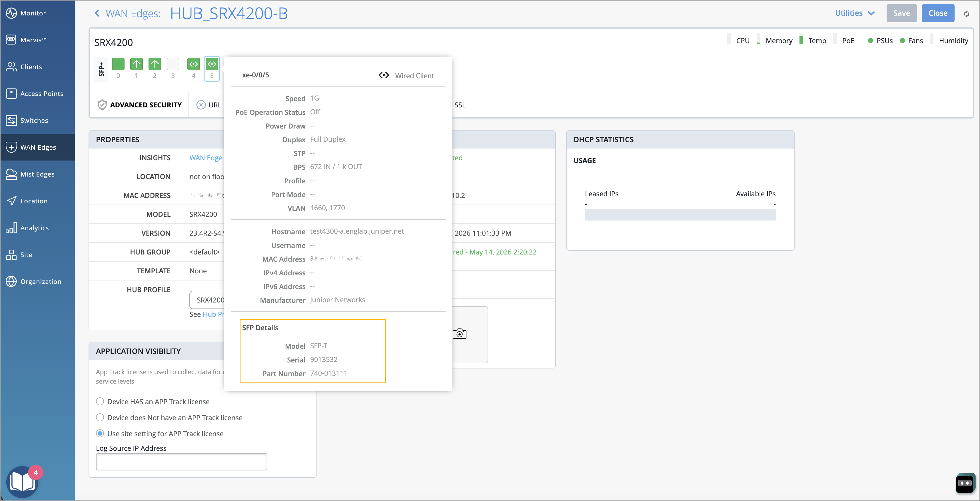Select Device HAS an APP Track license
This screenshot has width=980, height=501.
coord(100,401)
